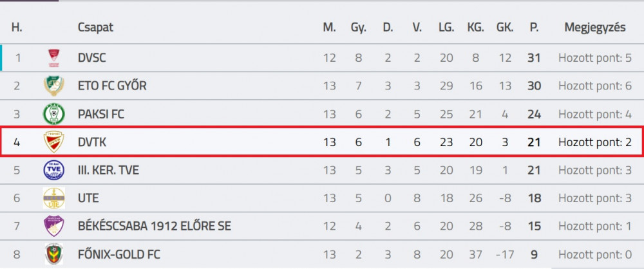
Task: Click the DVSC team crest
Action: 54,58
